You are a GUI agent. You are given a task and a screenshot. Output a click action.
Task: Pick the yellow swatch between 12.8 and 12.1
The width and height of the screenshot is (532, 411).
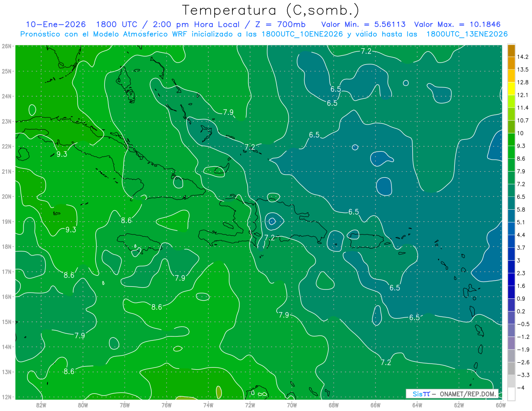(511, 89)
